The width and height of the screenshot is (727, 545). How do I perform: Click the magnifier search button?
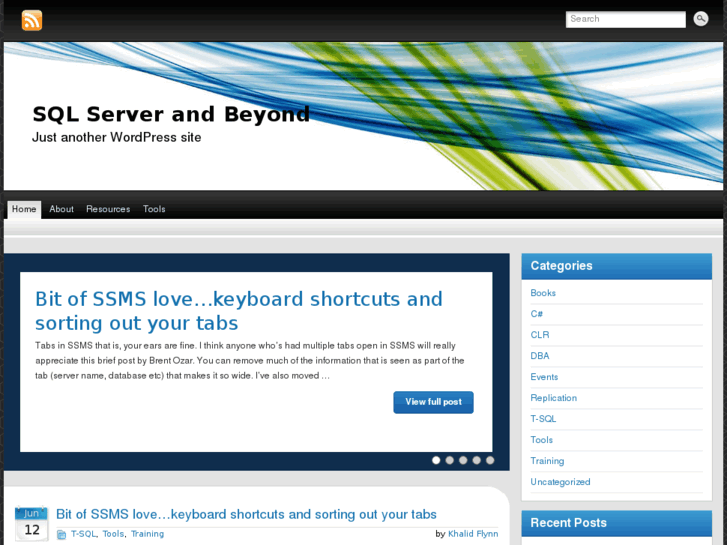701,19
